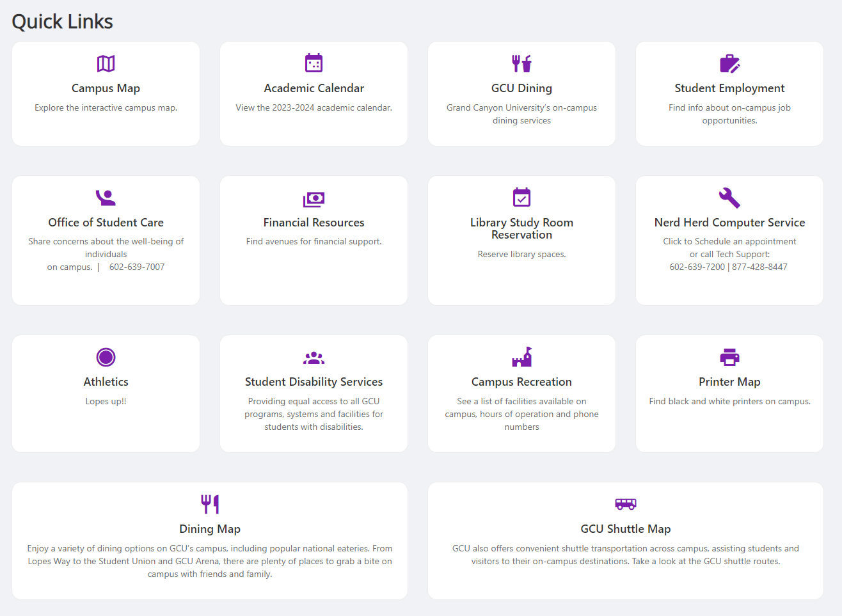Click Tech Support numbers 602-639-7200 | 877-428-8447
Viewport: 842px width, 616px height.
click(728, 267)
